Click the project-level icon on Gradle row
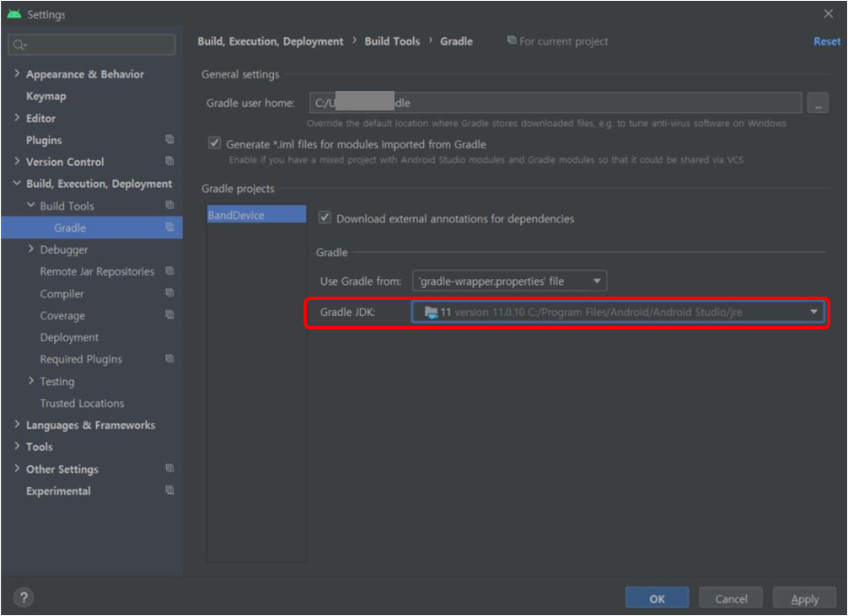 point(169,228)
